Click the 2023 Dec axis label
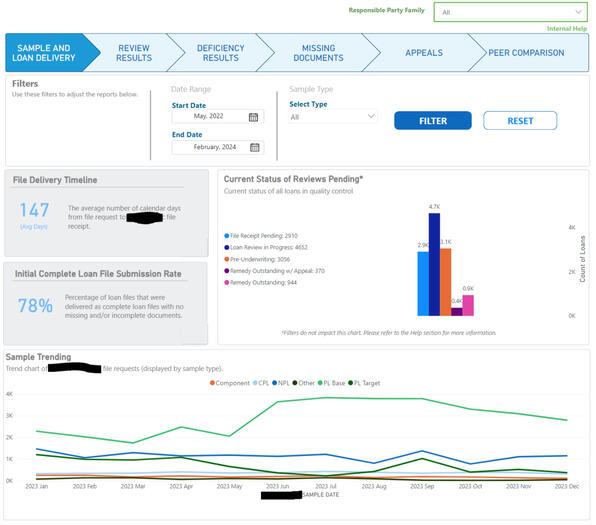 (x=566, y=486)
